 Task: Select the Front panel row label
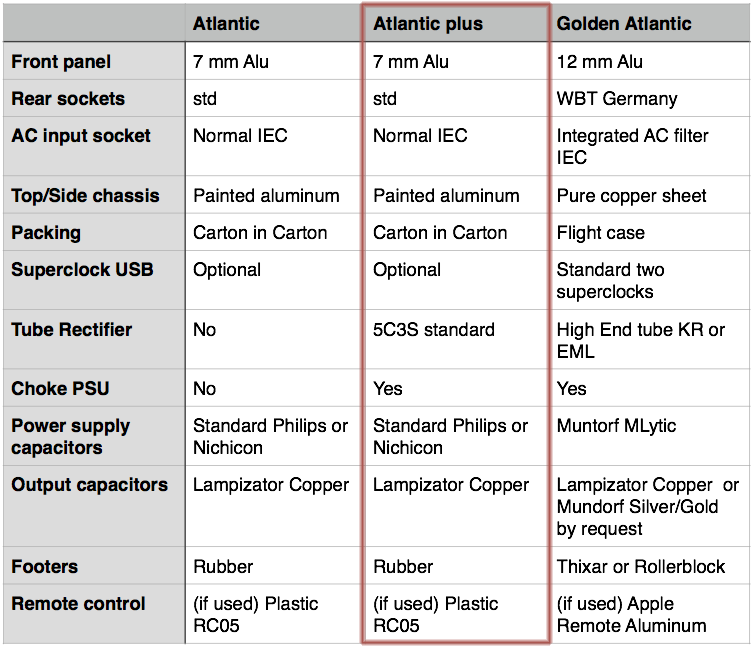61,62
